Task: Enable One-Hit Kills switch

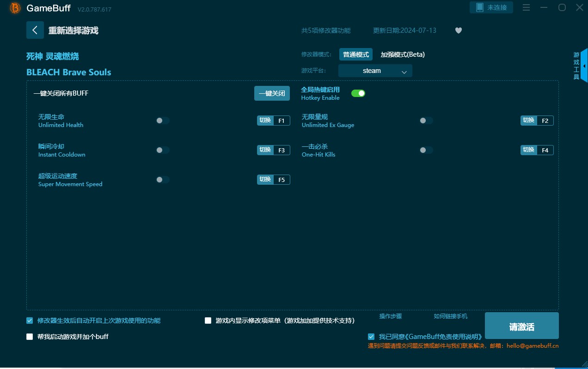Action: (x=426, y=150)
